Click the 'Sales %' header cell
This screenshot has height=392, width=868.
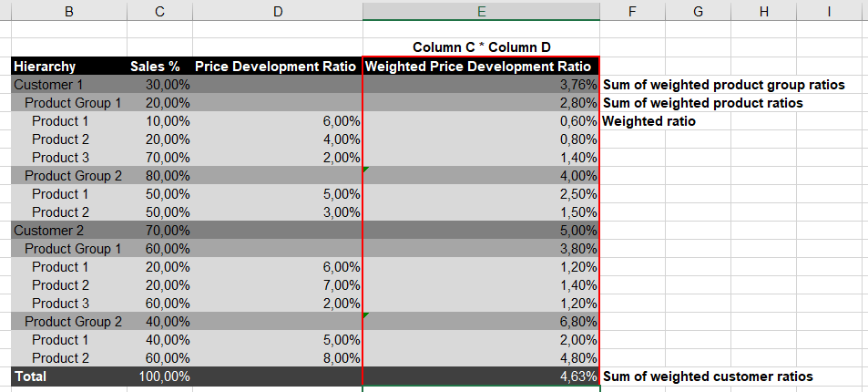pos(159,67)
